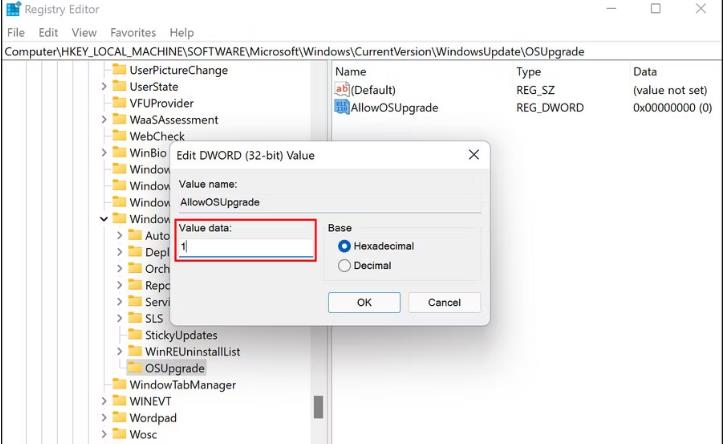
Task: Select the (Default) value name
Action: point(373,90)
